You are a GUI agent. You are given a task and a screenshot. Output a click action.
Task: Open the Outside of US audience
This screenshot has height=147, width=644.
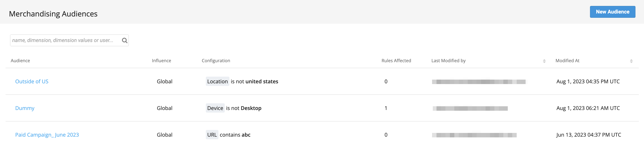(x=32, y=81)
